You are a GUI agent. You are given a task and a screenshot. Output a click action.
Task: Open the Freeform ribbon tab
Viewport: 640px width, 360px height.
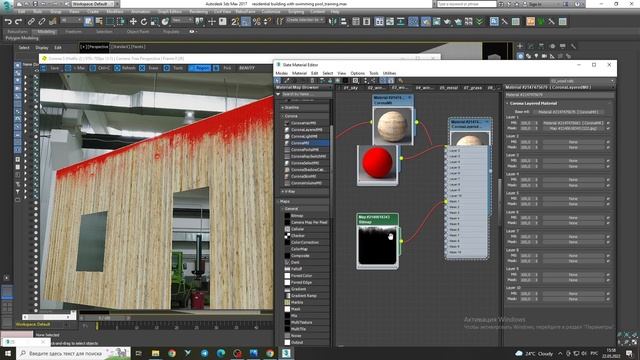(73, 31)
